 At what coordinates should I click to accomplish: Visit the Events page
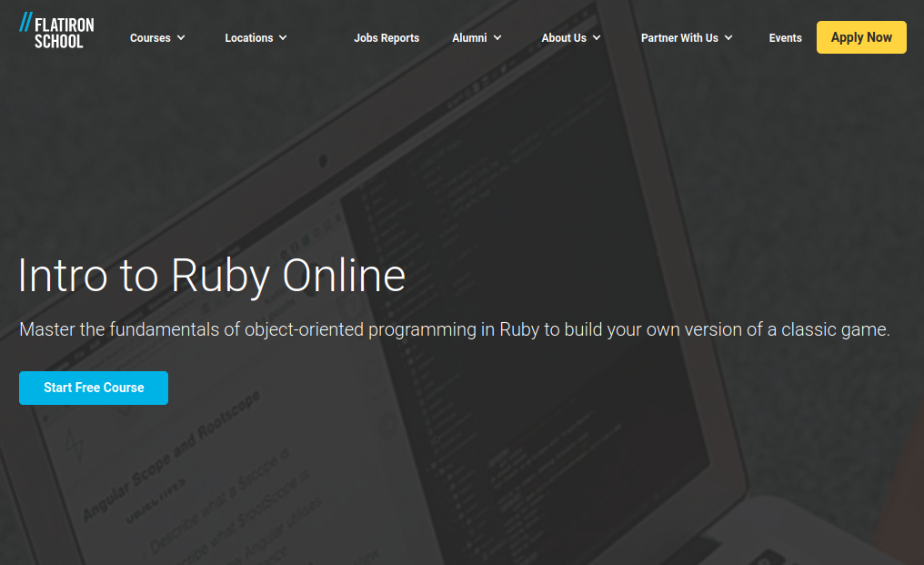785,37
